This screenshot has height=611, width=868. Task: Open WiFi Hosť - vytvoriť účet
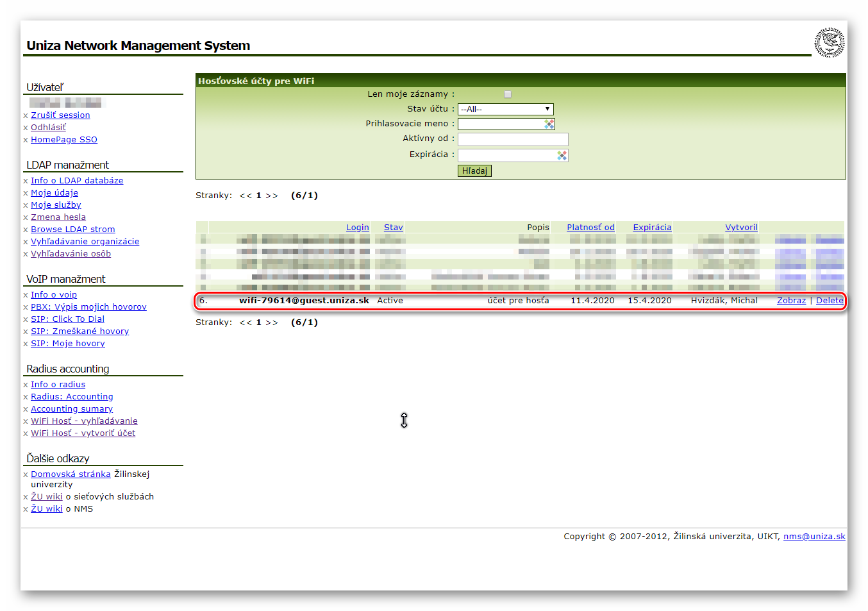(x=83, y=433)
